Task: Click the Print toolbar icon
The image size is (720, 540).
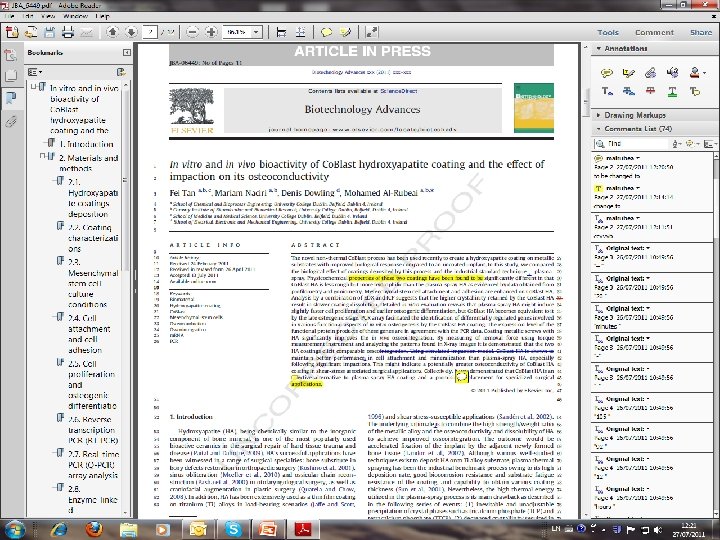Action: [68, 32]
